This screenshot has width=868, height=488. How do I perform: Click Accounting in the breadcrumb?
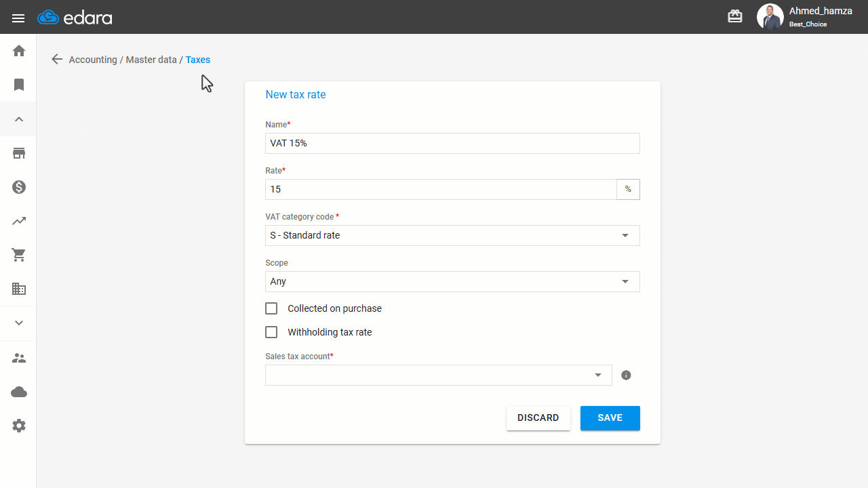[93, 60]
